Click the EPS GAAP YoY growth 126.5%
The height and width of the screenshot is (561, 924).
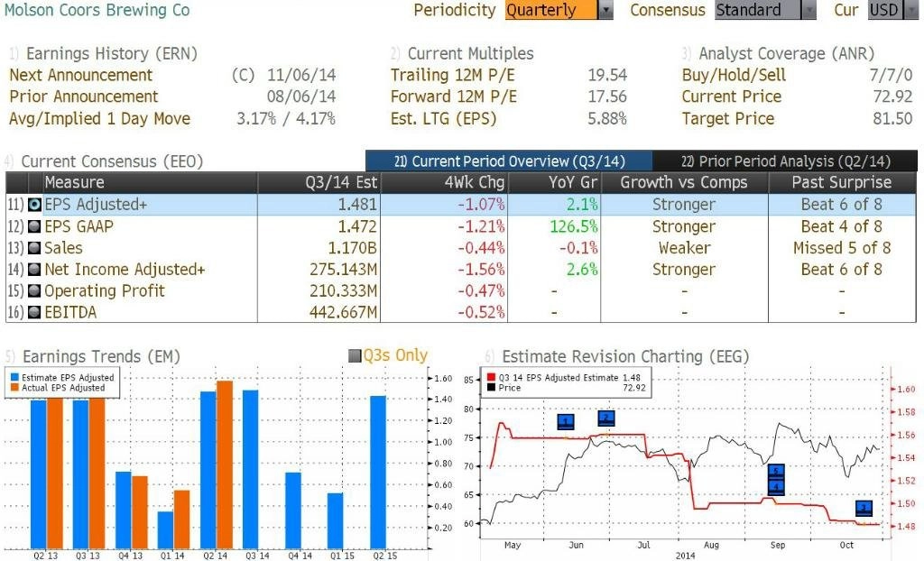[x=574, y=226]
